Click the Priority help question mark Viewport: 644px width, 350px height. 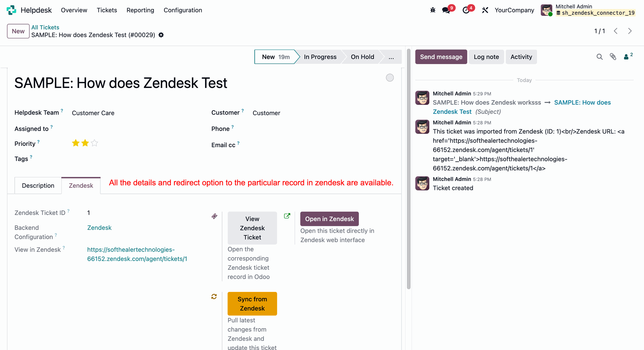coord(38,142)
